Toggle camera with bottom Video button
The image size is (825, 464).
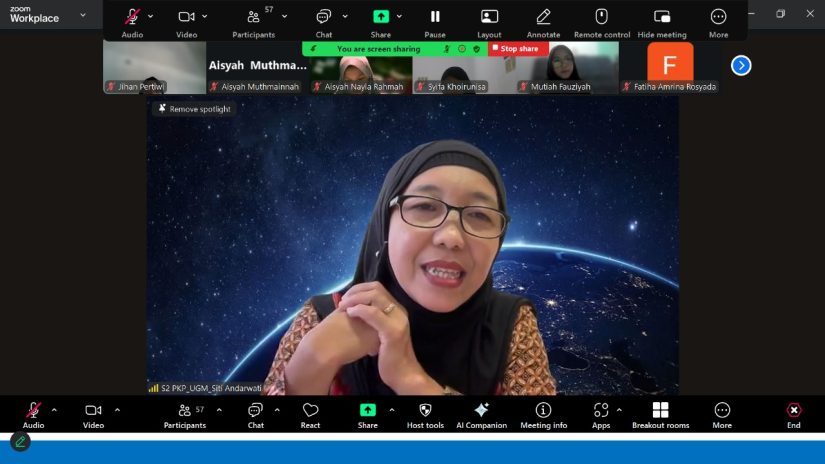(x=93, y=415)
